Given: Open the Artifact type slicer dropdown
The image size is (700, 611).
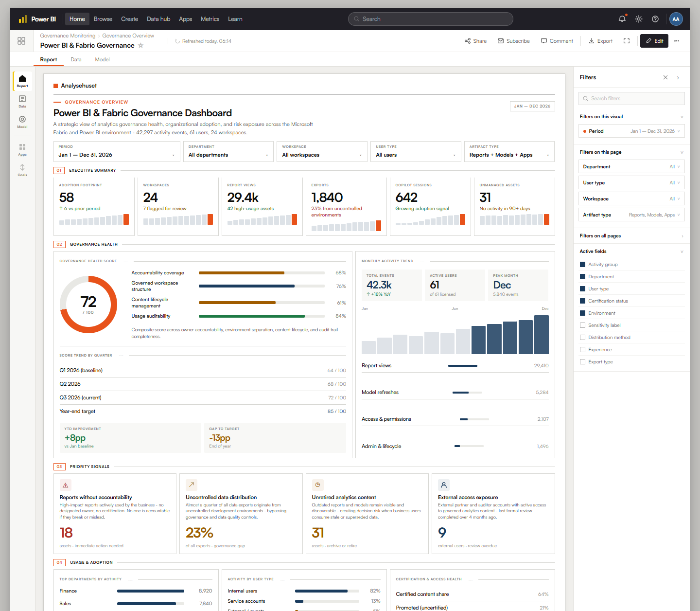Looking at the screenshot, I should pos(509,151).
